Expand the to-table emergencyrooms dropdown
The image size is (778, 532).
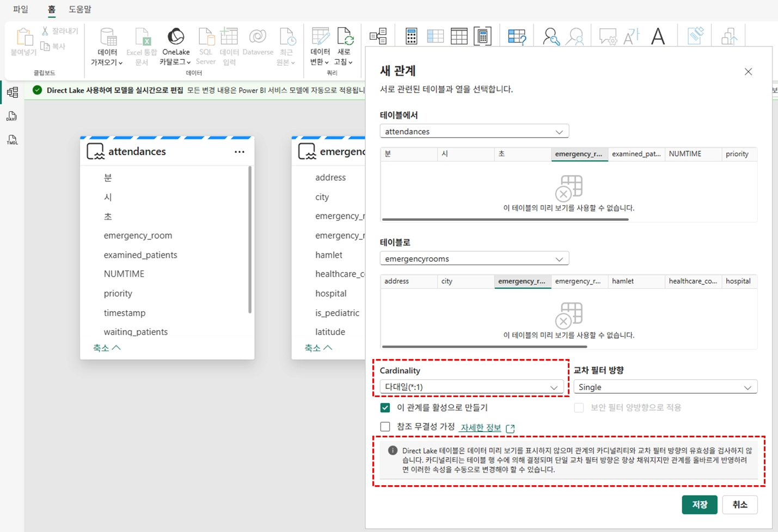474,259
